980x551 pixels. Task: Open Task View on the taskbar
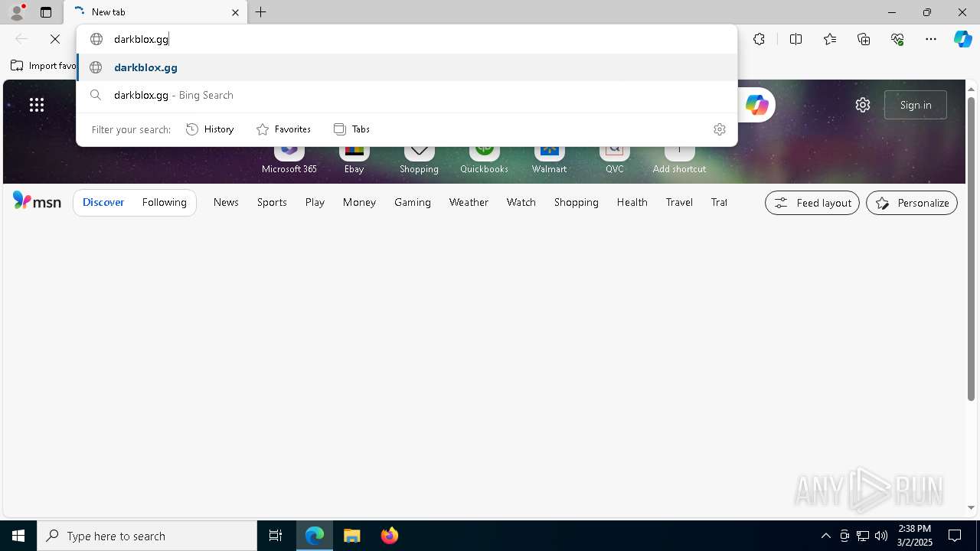(x=276, y=536)
